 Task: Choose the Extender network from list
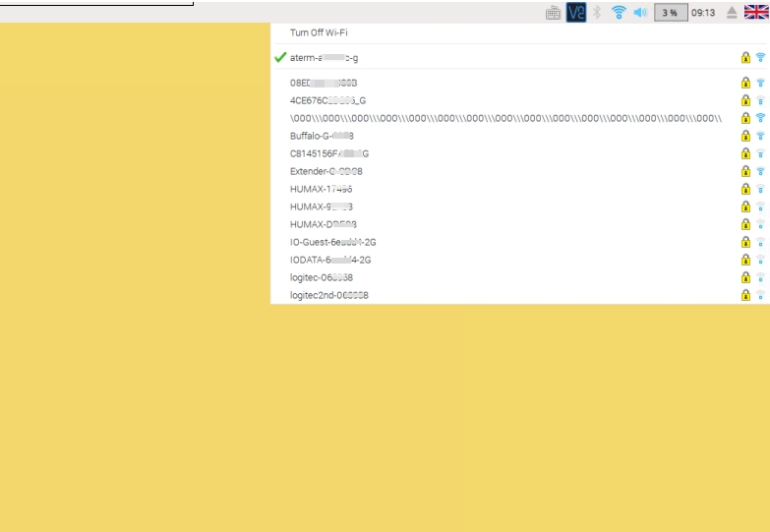pyautogui.click(x=326, y=171)
